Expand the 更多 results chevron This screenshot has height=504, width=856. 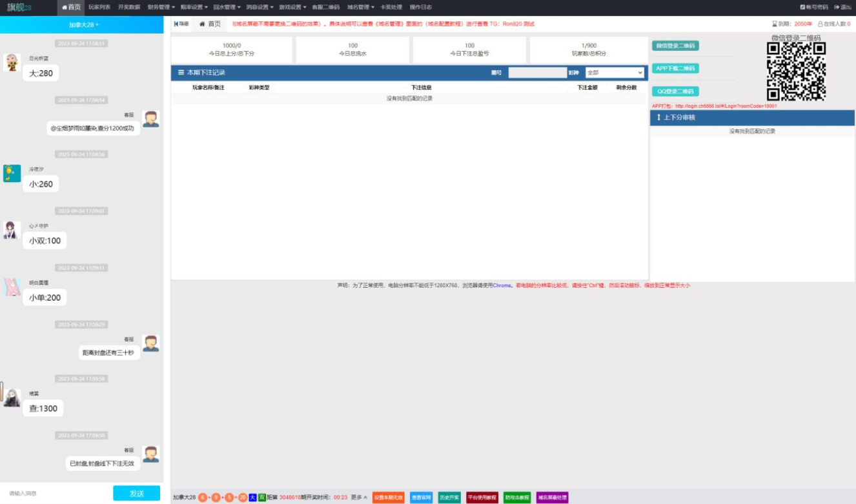click(365, 498)
